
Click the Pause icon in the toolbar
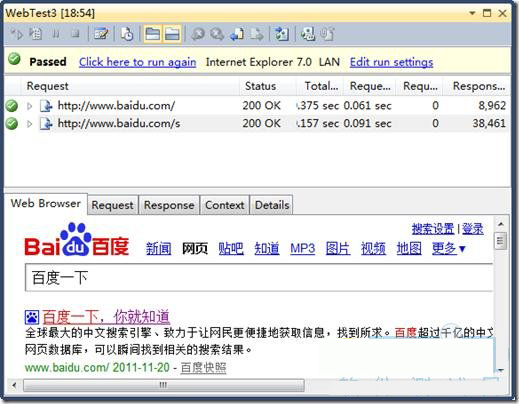(56, 34)
